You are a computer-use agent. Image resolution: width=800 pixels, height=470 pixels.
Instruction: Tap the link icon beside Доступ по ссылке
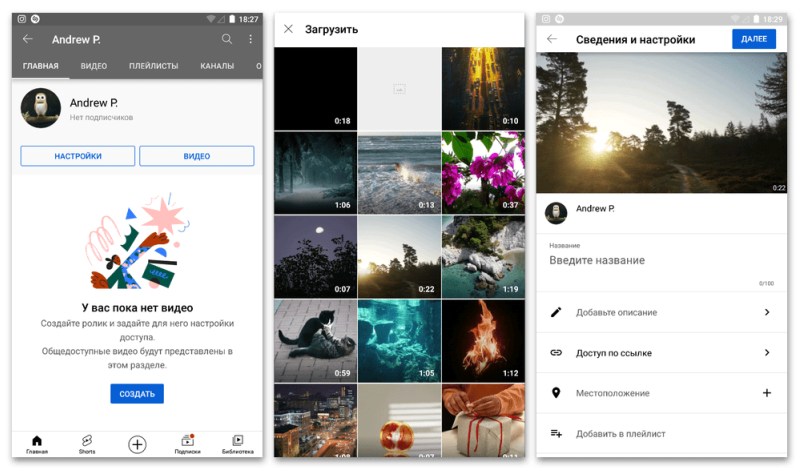click(x=556, y=353)
